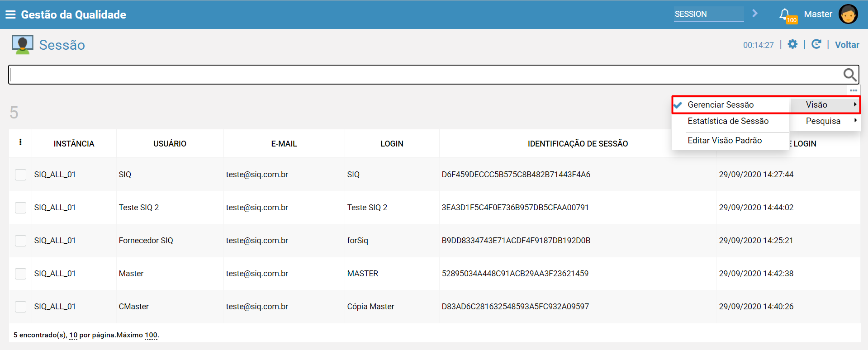Open the Master user avatar
868x350 pixels.
pos(848,14)
